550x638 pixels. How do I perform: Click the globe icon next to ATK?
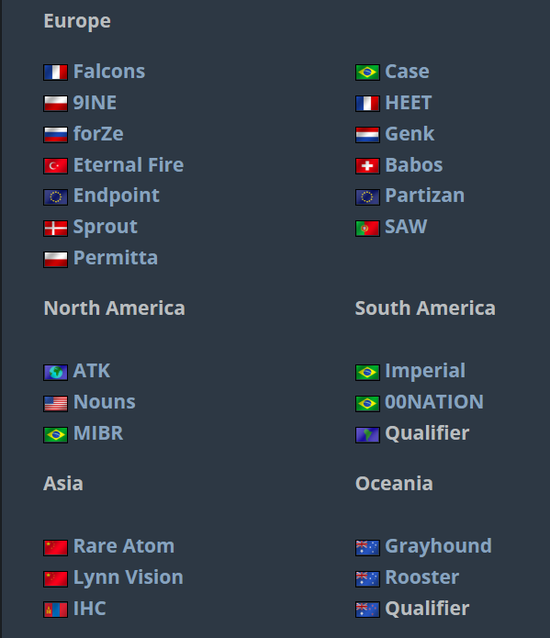point(56,372)
